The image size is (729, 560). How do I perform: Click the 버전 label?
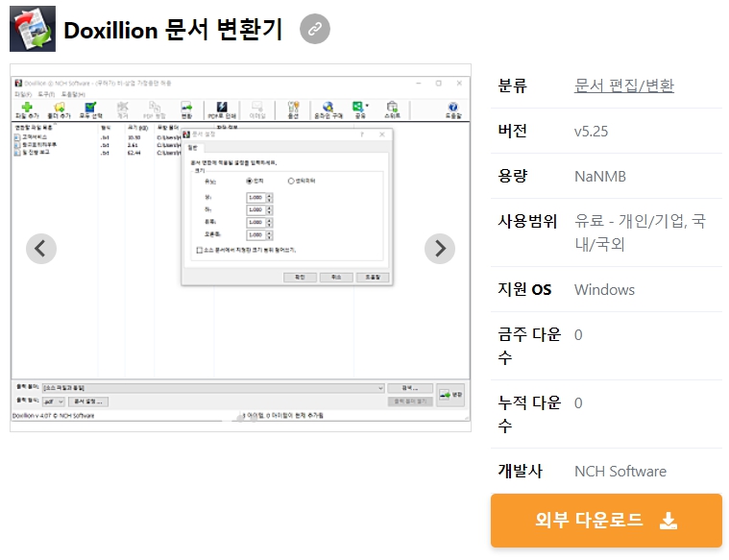pos(512,131)
